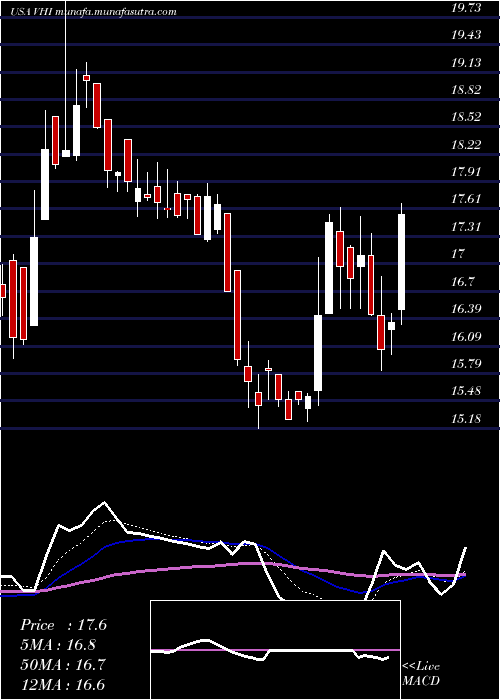Image resolution: width=500 pixels, height=700 pixels.
Task: Select the 17.31 price axis label
Action: pos(466,226)
